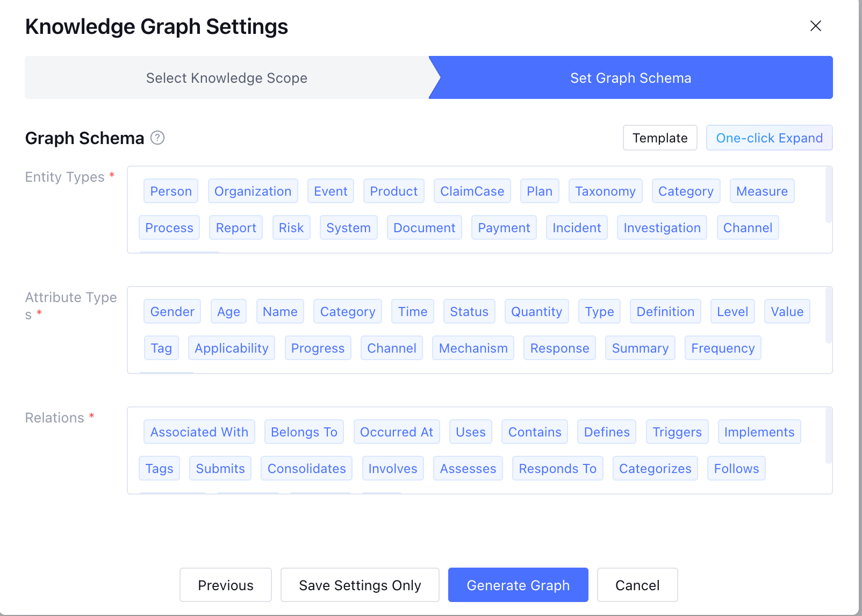Screen dimensions: 862x616
Task: Click the Graph Schema help question-mark icon
Action: (157, 138)
